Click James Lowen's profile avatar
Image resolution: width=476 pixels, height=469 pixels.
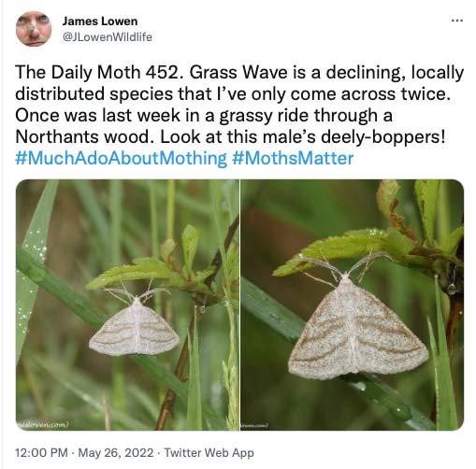pyautogui.click(x=34, y=29)
